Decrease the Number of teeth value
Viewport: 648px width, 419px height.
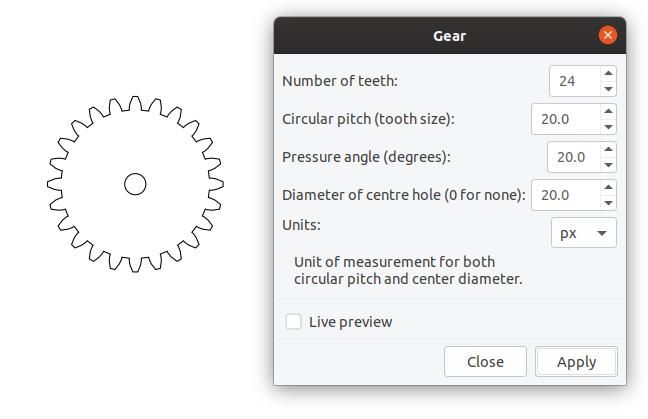pos(608,89)
